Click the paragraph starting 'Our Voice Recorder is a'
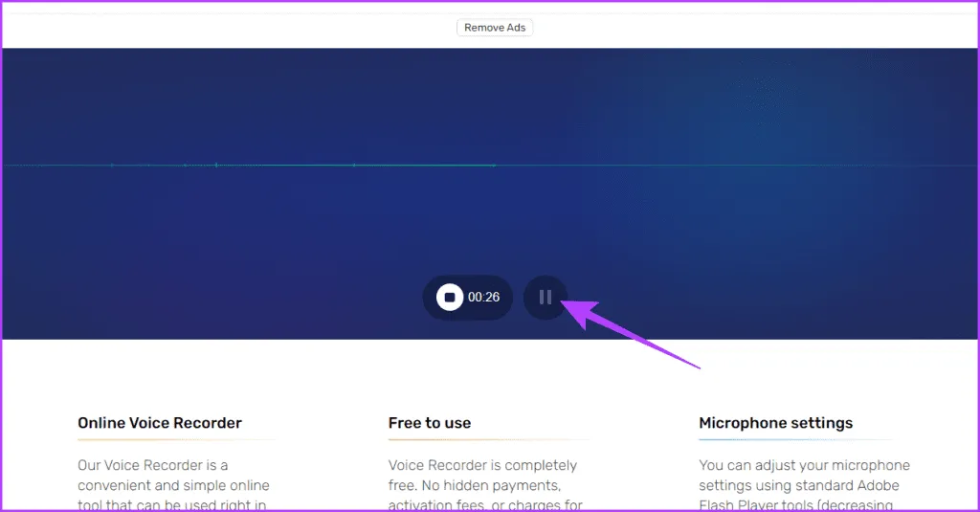Screen dimensions: 980x512 point(152,466)
